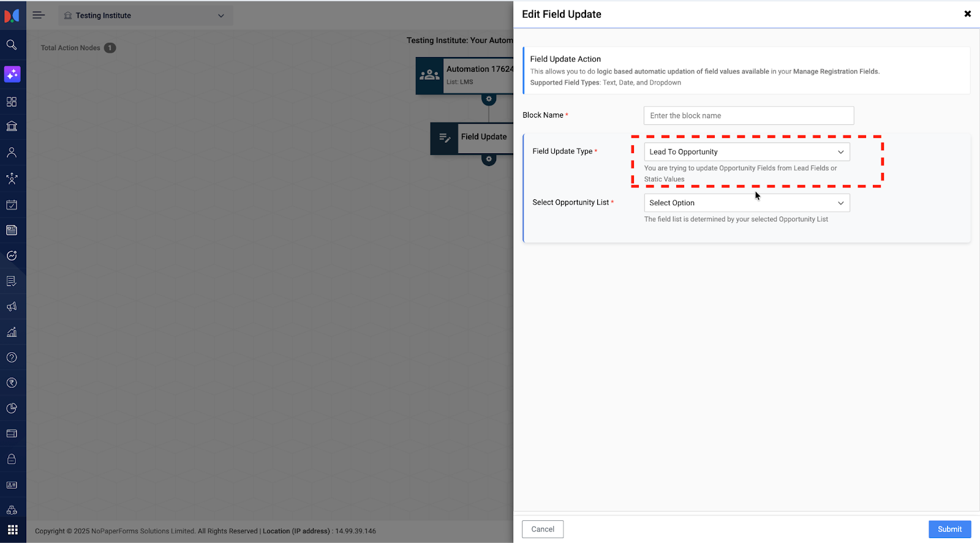Image resolution: width=980 pixels, height=543 pixels.
Task: Click the pie chart reports icon
Action: click(x=12, y=408)
